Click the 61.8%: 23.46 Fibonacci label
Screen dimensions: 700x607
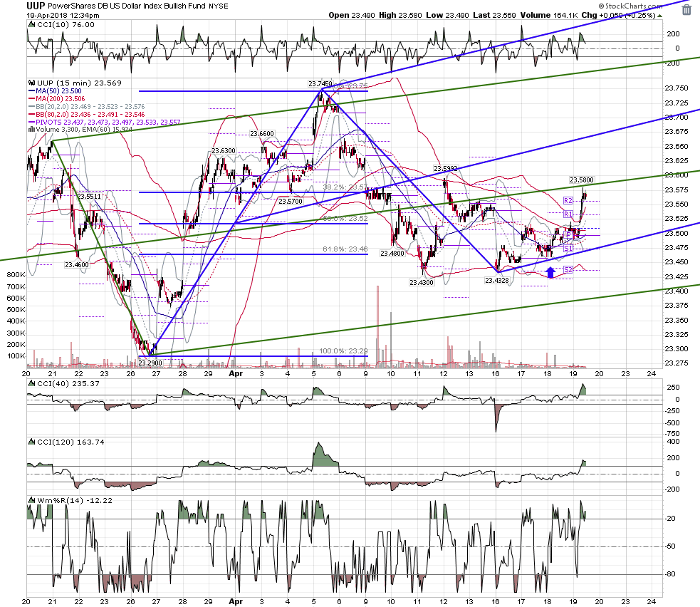[345, 249]
